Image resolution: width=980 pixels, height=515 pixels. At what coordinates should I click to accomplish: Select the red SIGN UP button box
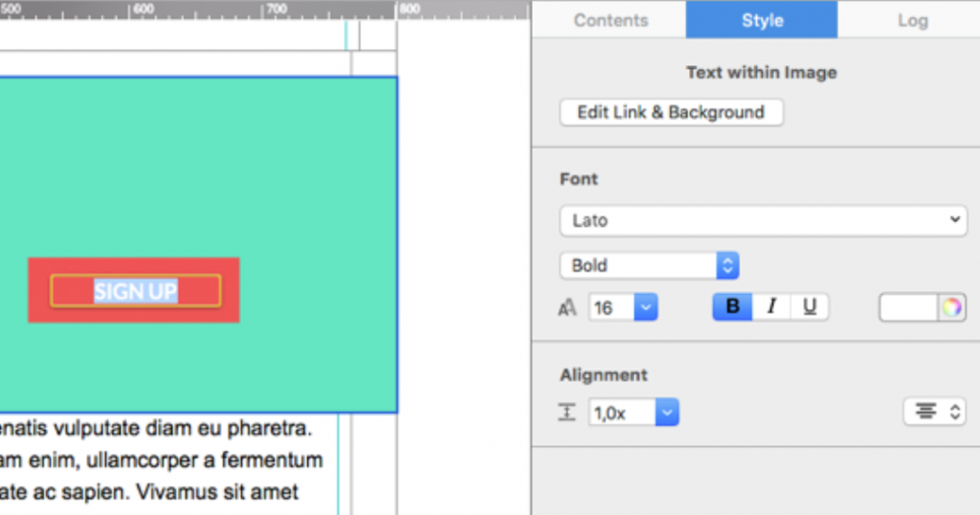[134, 290]
